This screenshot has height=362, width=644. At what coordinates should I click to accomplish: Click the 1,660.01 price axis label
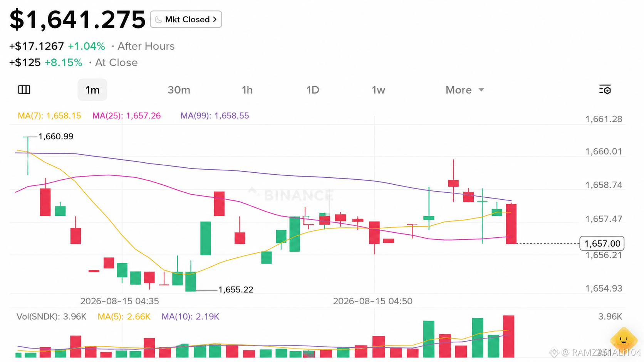(x=604, y=152)
